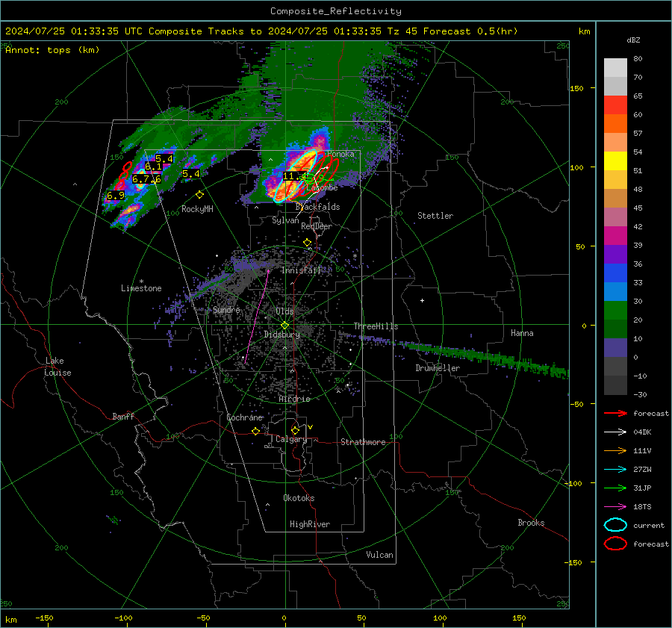This screenshot has width=672, height=628.
Task: Click the Drumheller label
Action: click(438, 368)
